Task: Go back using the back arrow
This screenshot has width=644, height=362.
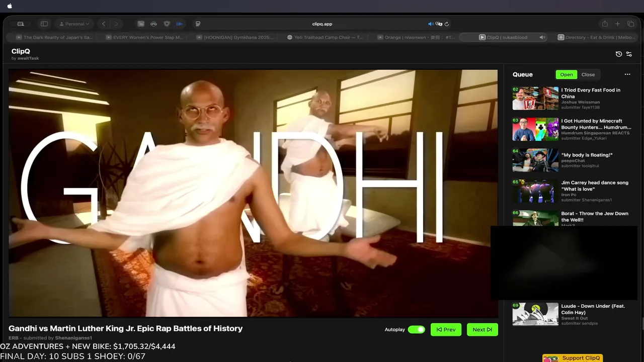Action: [104, 24]
